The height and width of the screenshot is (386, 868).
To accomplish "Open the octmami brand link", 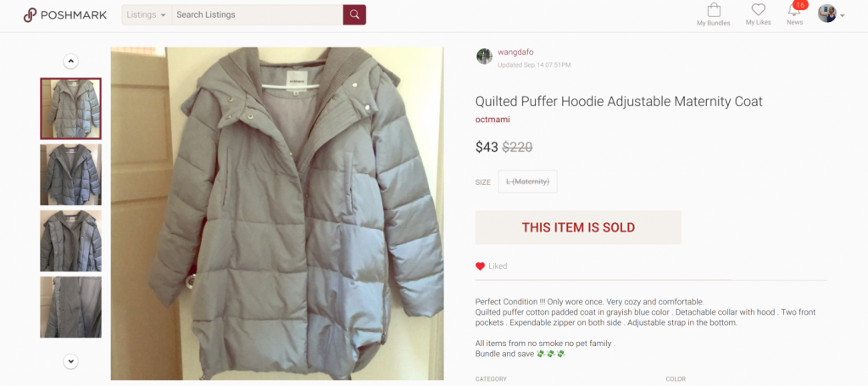I will click(x=492, y=119).
